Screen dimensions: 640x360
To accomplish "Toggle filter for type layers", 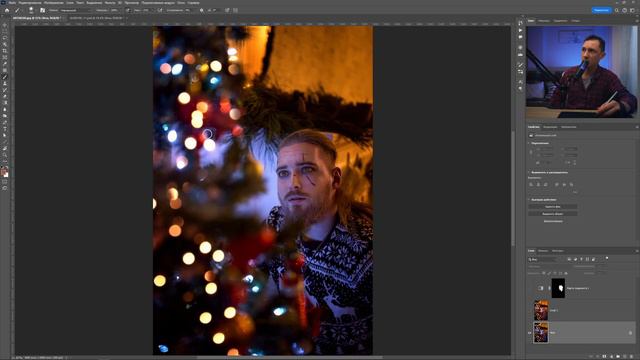I will (x=581, y=259).
